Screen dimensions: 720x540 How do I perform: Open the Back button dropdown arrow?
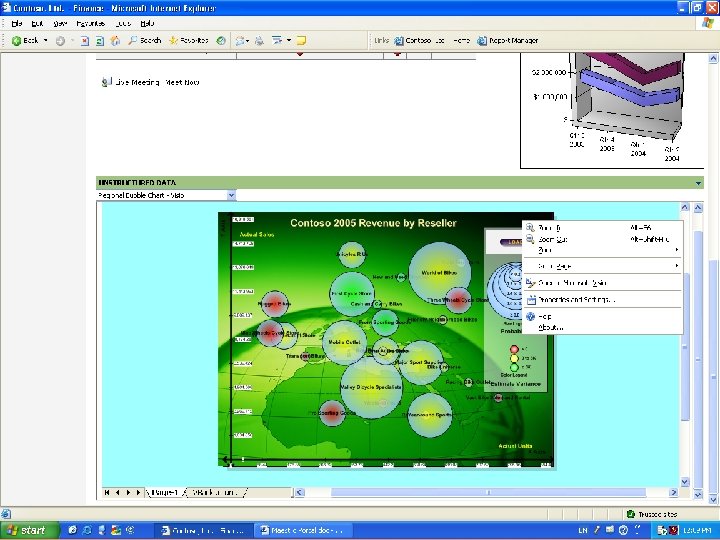point(45,40)
